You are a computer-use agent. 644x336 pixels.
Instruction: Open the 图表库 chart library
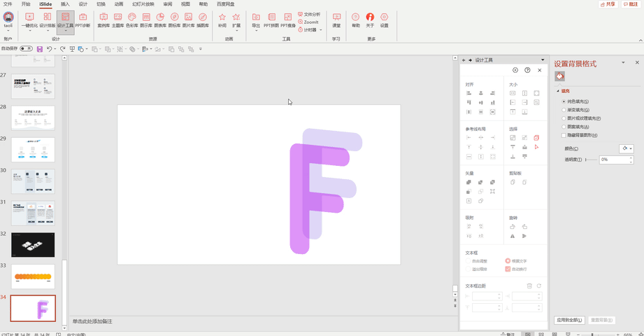coord(160,20)
